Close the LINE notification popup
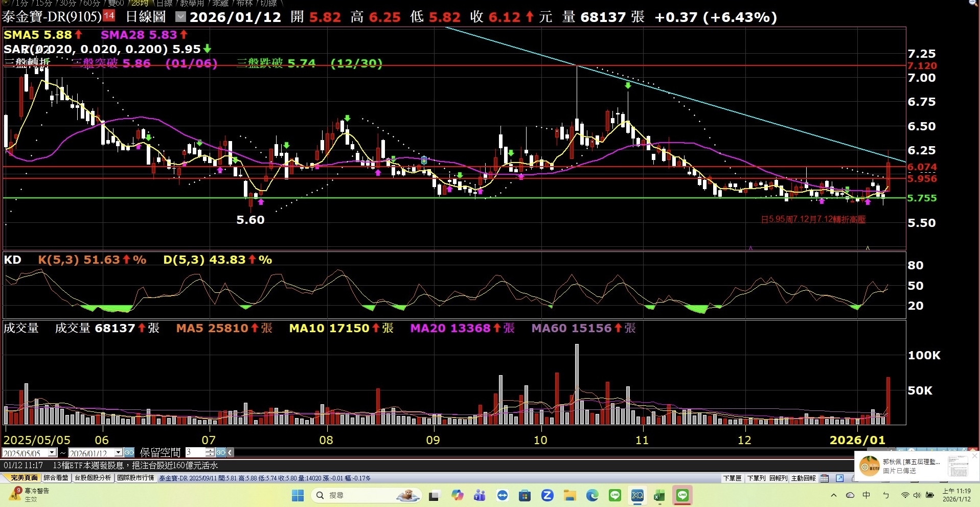This screenshot has width=980, height=507. click(x=974, y=455)
